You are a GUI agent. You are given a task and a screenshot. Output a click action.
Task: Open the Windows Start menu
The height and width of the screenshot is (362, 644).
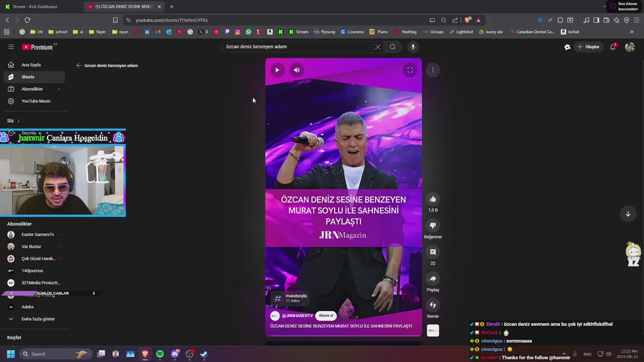click(x=11, y=354)
